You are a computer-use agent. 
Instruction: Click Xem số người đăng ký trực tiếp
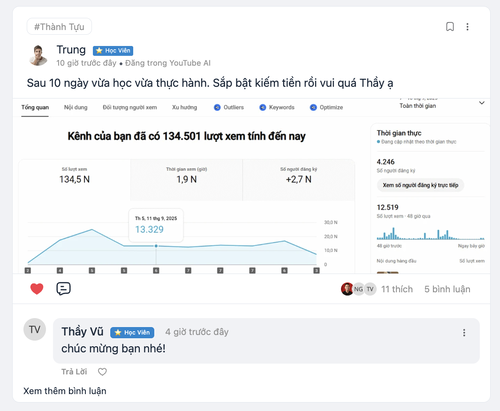420,185
